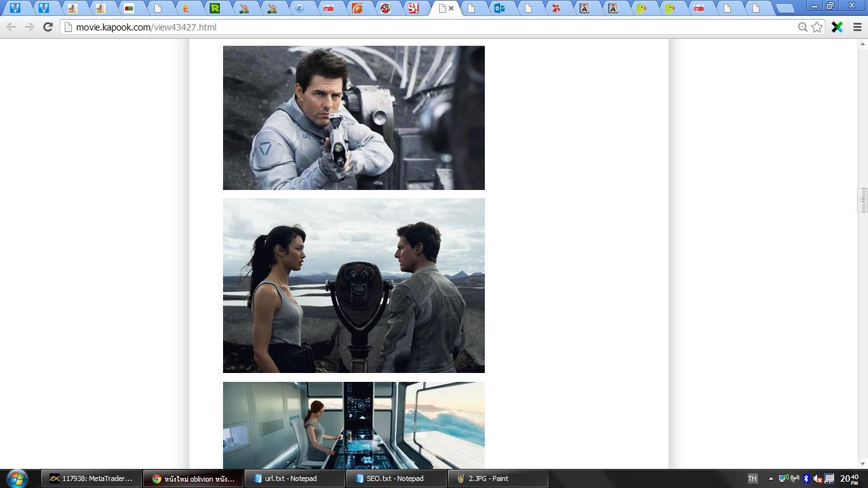Click the zoom magnifier icon in address bar

[x=803, y=27]
